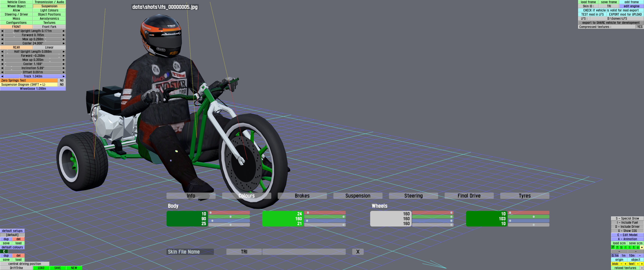Viewport: 644px width, 270px height.
Task: Click the 't' top view button
Action: pos(634,247)
